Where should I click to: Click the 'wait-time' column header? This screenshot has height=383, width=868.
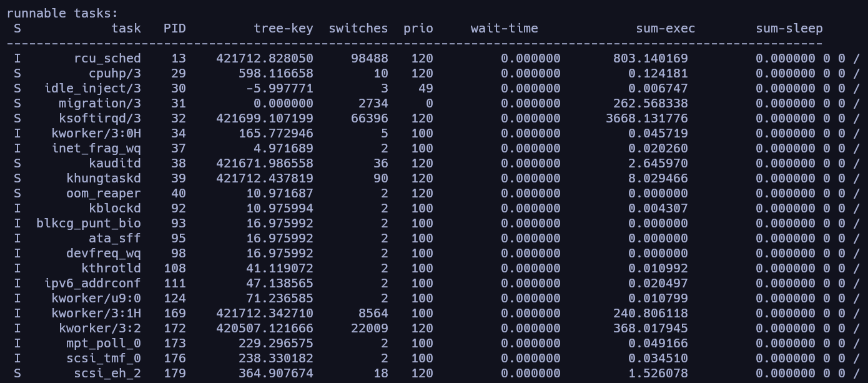pos(505,28)
